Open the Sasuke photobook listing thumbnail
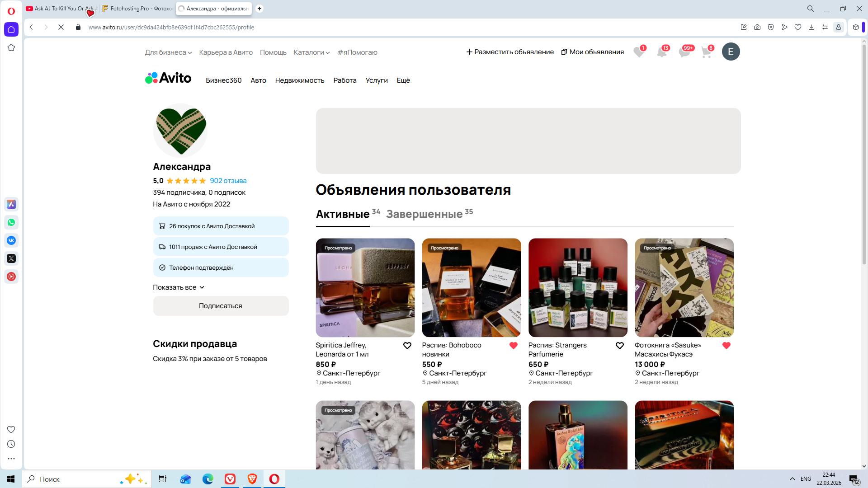Image resolution: width=868 pixels, height=488 pixels. pyautogui.click(x=684, y=288)
